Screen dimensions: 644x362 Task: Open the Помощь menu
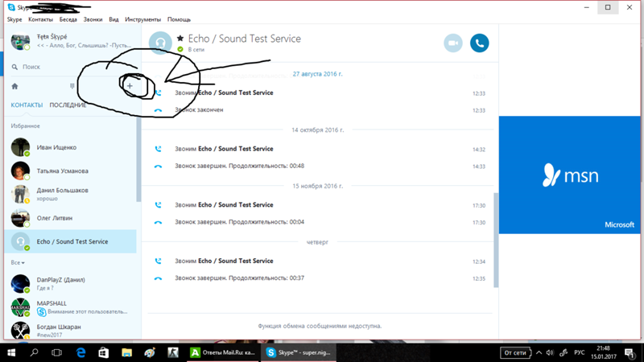point(179,19)
